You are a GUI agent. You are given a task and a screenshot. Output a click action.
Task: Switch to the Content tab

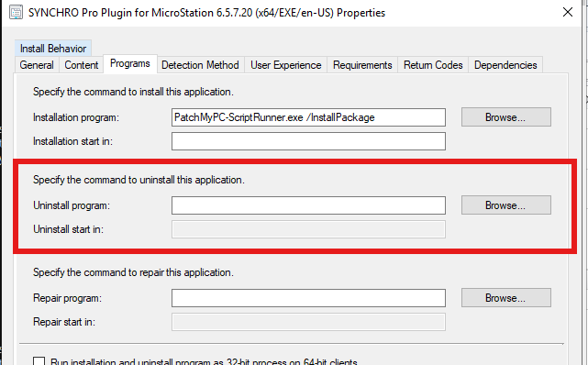point(82,65)
